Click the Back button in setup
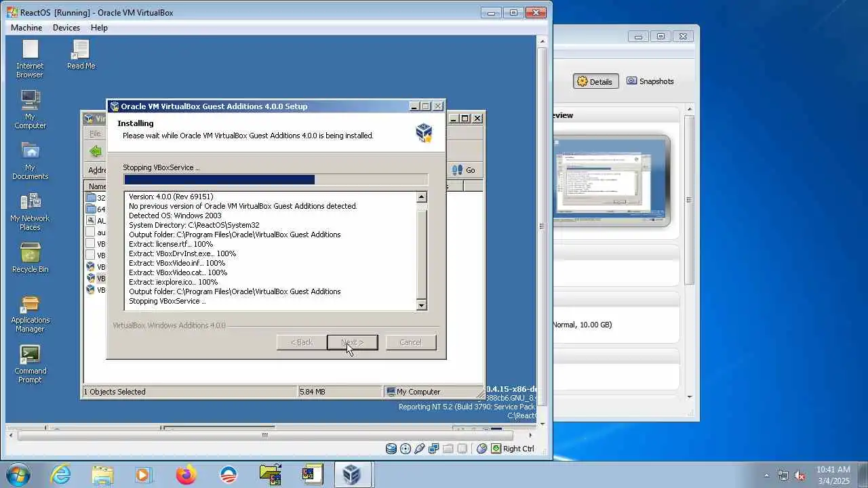The width and height of the screenshot is (868, 488). 302,342
